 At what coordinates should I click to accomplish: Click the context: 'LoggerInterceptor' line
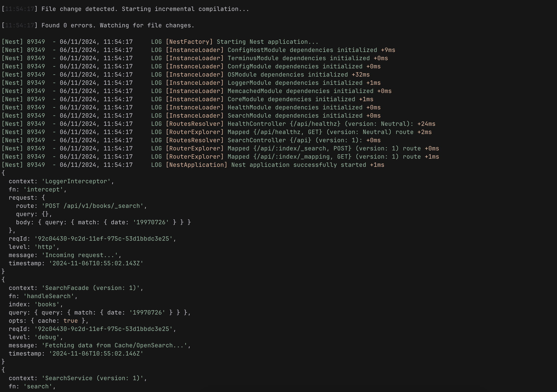point(61,181)
